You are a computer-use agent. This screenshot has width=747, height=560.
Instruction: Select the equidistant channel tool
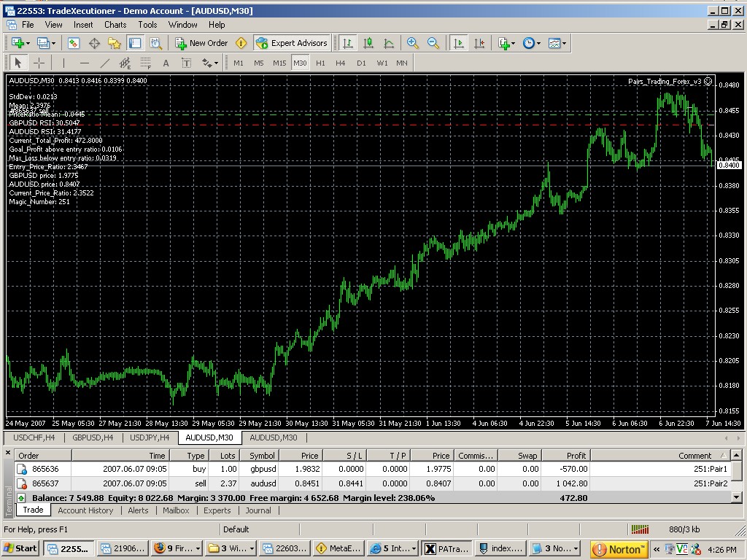[x=125, y=63]
